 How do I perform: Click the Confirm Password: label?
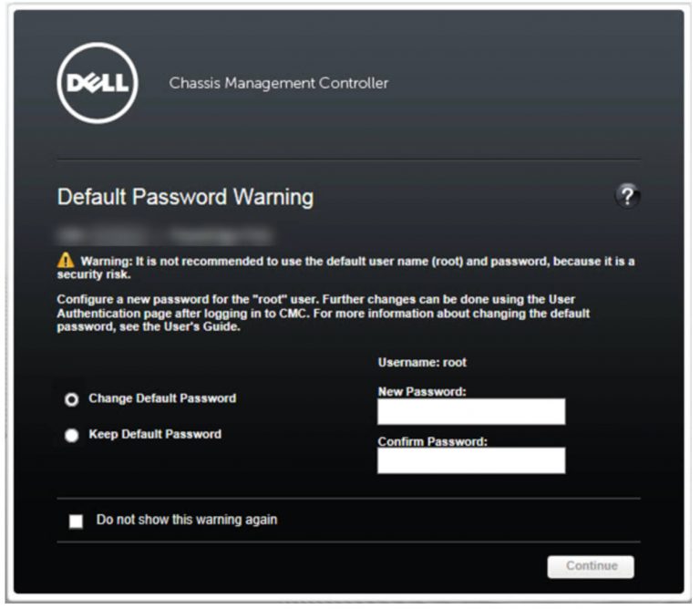pos(433,441)
